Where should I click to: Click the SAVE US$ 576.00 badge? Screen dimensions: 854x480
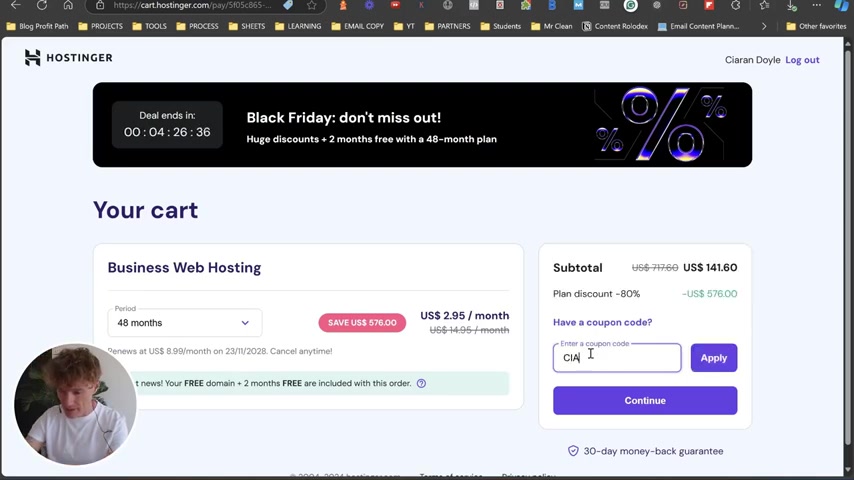tap(362, 323)
